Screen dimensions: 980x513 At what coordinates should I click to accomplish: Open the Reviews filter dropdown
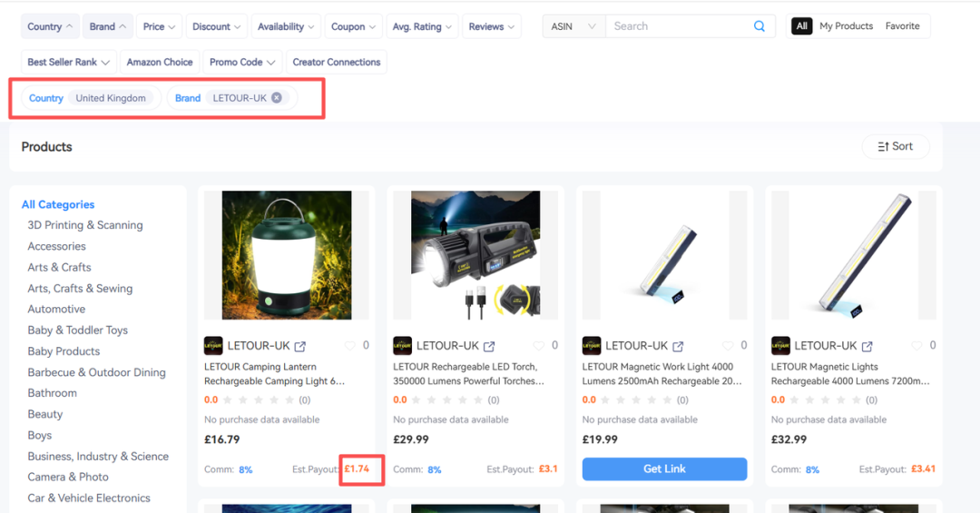tap(491, 26)
